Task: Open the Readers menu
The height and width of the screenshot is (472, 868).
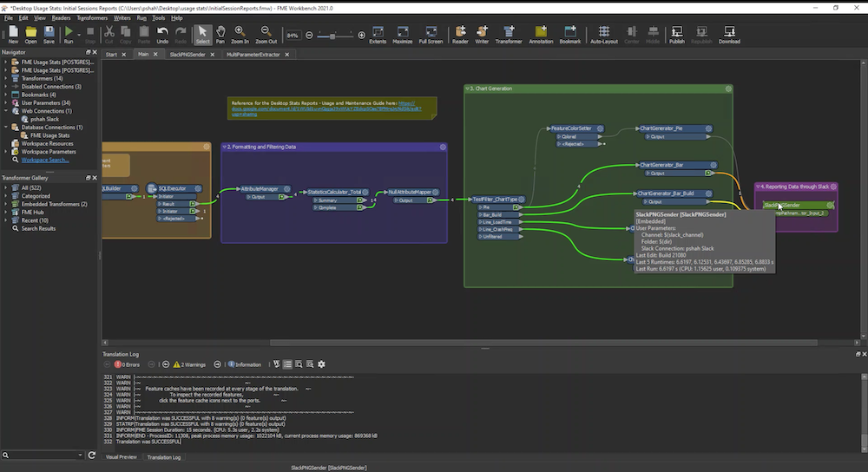Action: tap(61, 17)
